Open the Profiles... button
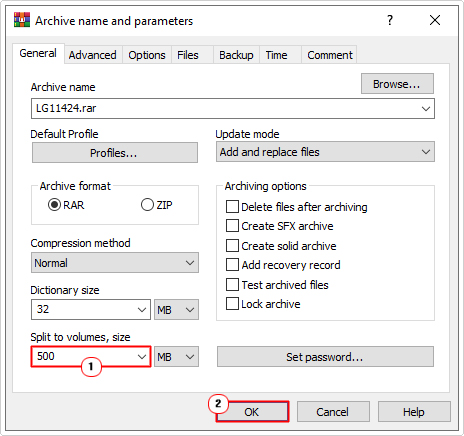464x436 pixels. 115,153
